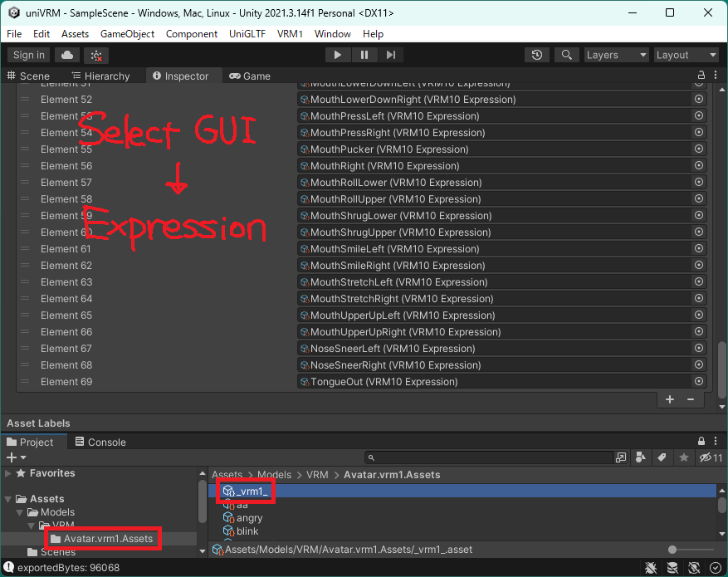Toggle the Project panel lock
Screen dimensions: 728x577
701,442
